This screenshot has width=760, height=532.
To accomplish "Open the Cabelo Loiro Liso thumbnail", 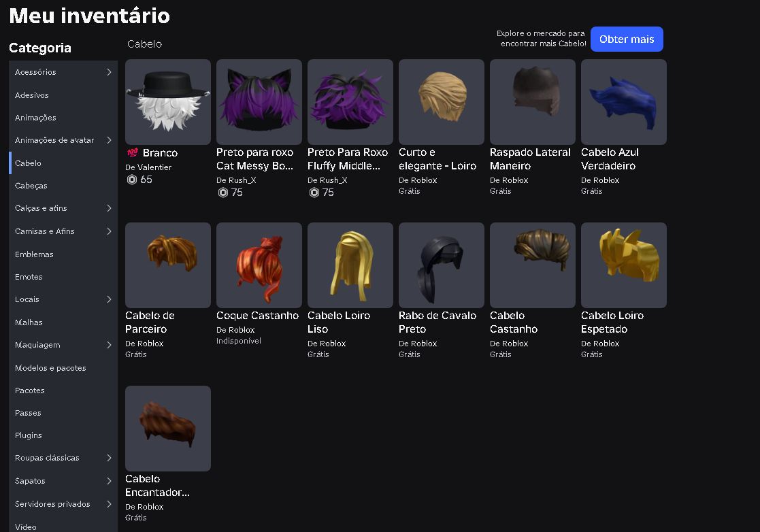I will pos(350,265).
